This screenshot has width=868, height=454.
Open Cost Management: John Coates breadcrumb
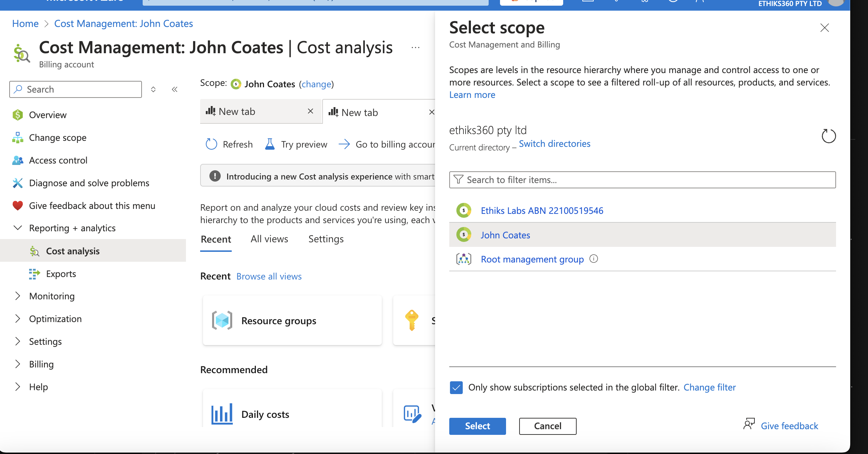pos(123,23)
